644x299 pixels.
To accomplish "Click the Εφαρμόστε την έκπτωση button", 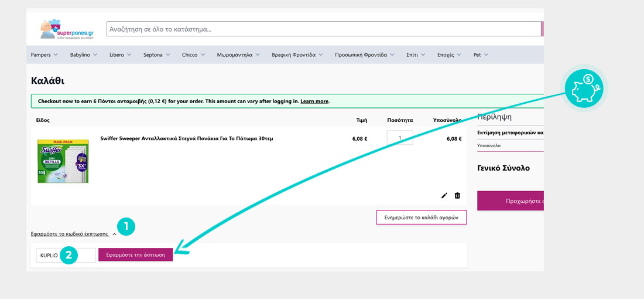I will click(x=135, y=255).
